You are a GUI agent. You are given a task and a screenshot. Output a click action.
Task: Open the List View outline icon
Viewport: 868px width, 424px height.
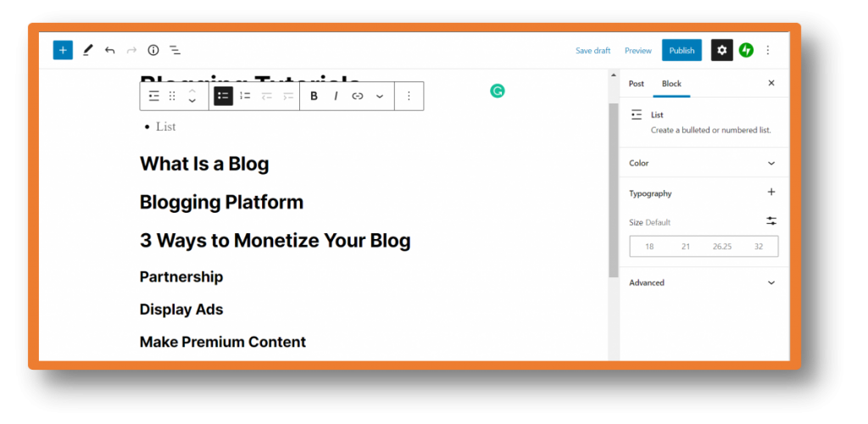click(175, 50)
